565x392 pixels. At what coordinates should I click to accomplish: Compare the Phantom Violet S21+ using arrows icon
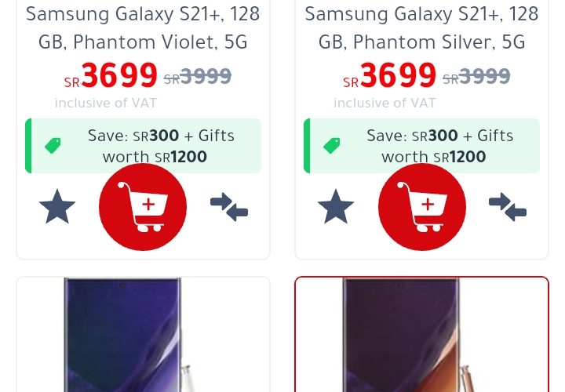click(x=229, y=207)
